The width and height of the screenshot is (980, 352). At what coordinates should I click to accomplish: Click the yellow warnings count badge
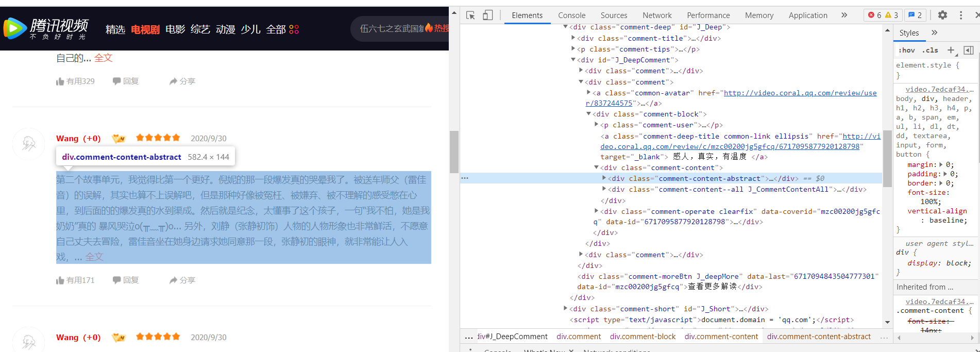[891, 15]
